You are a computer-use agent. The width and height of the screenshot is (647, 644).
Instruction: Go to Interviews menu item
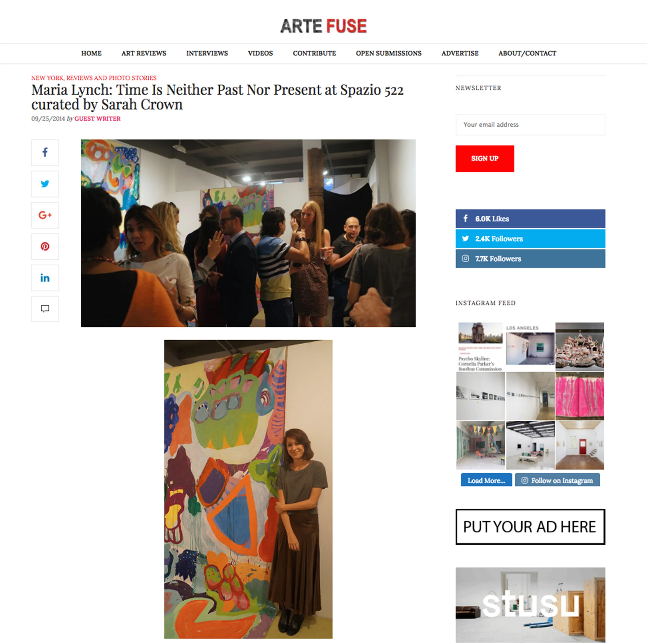click(x=207, y=53)
